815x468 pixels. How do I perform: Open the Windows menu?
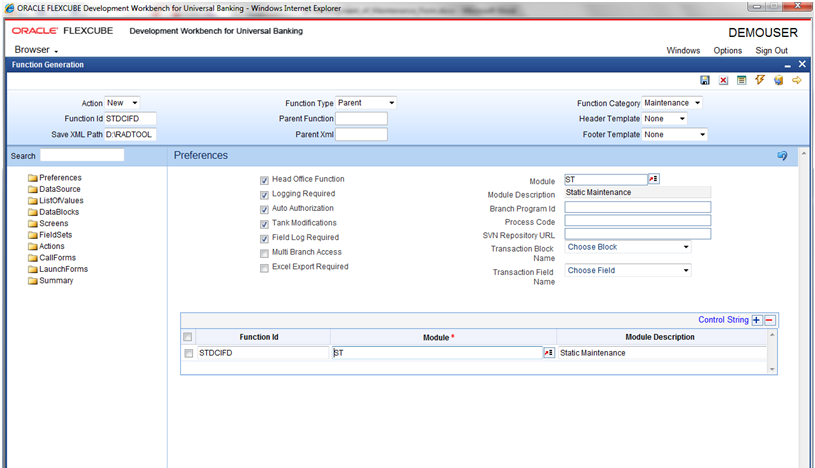coord(683,50)
